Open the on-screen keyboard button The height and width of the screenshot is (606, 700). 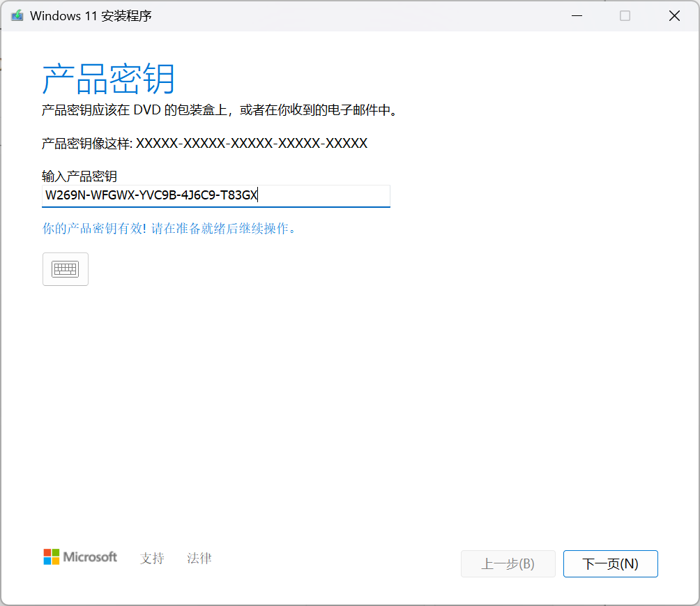click(x=65, y=269)
